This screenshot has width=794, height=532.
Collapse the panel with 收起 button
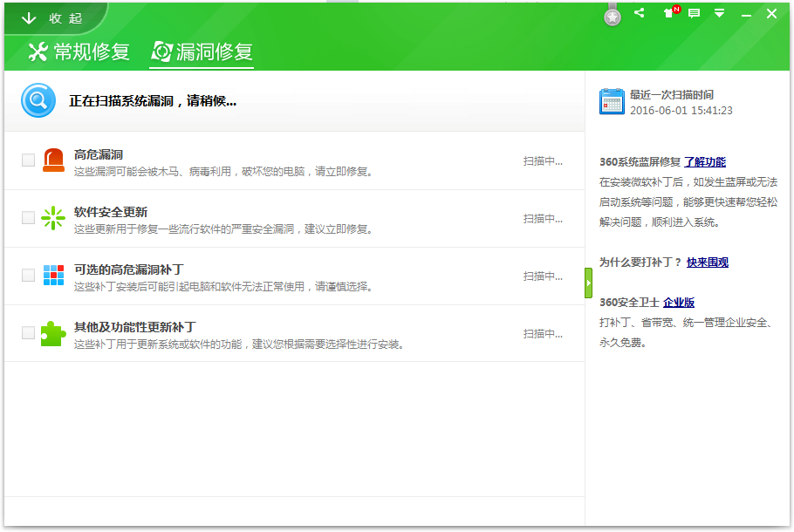pos(53,18)
